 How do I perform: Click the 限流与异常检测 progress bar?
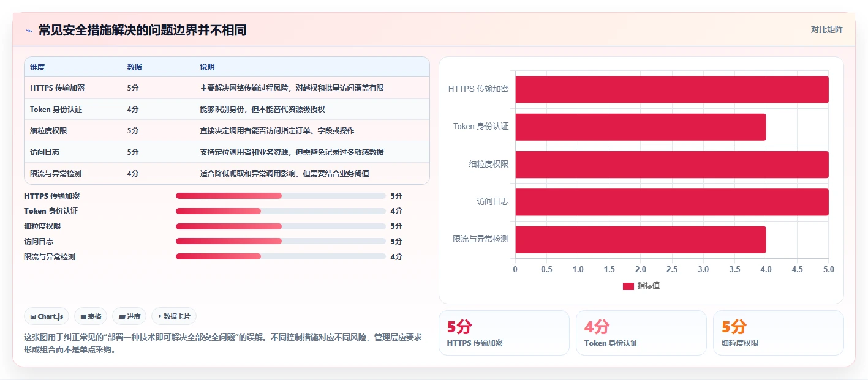pyautogui.click(x=281, y=257)
